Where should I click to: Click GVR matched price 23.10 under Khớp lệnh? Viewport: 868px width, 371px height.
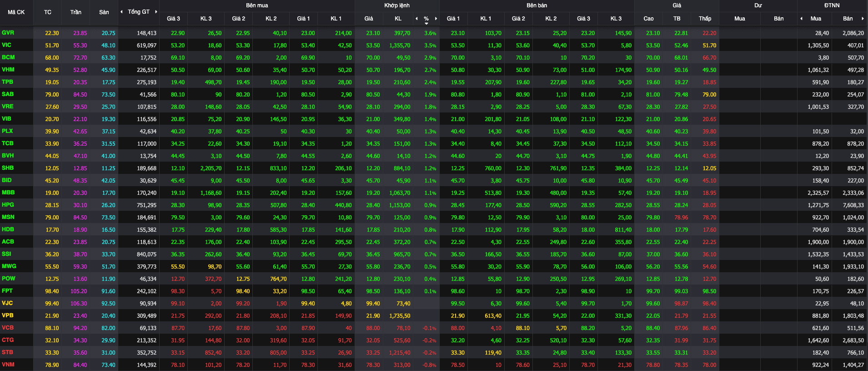373,33
